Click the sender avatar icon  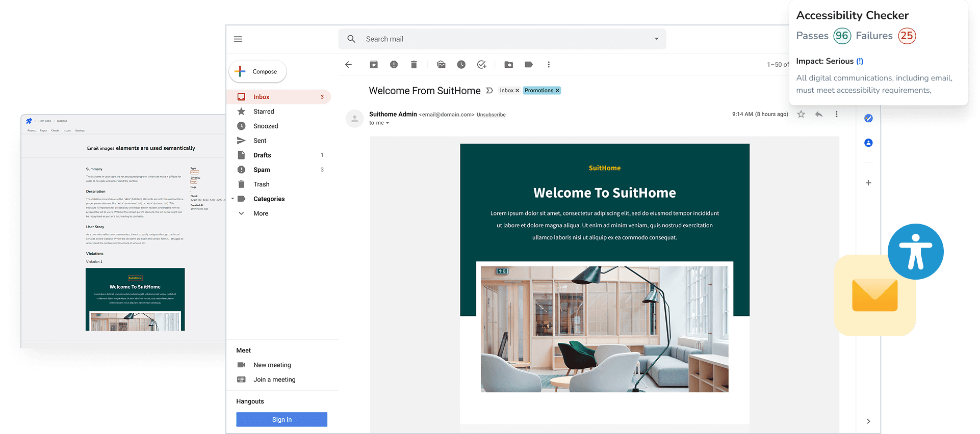(355, 118)
